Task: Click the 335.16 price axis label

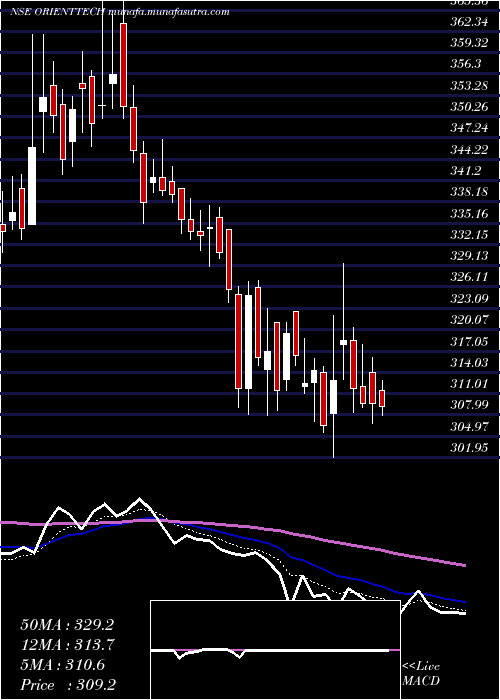Action: coord(468,213)
